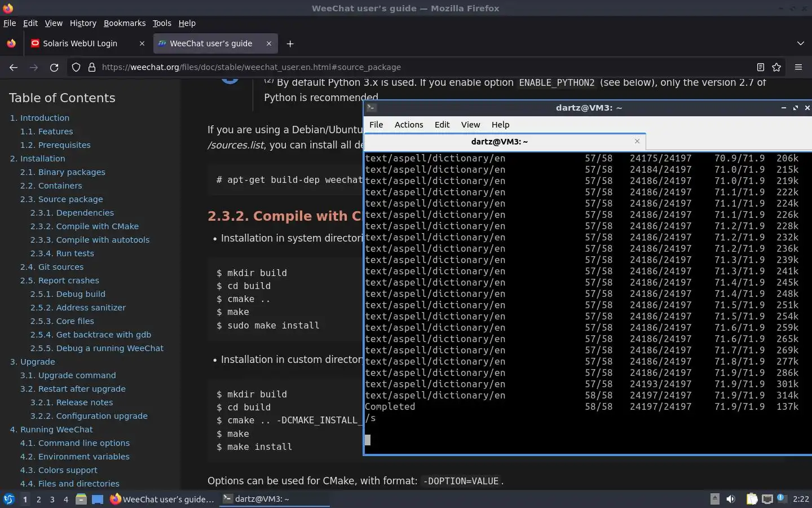The height and width of the screenshot is (508, 812).
Task: Open Firefox Tools menu
Action: point(162,23)
